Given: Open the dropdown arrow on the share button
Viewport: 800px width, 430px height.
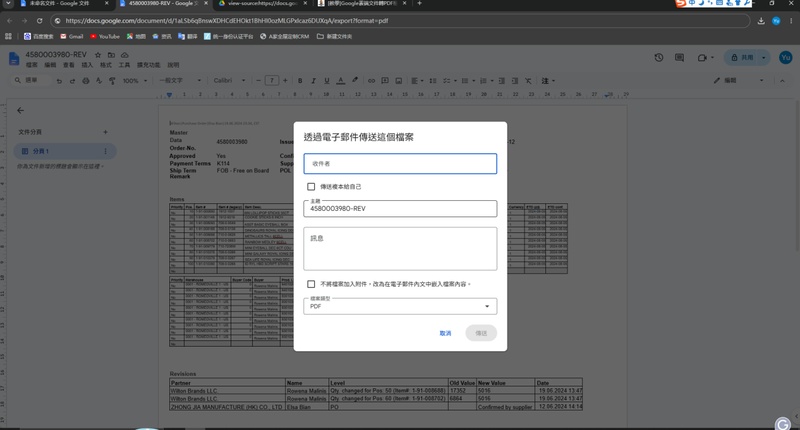Looking at the screenshot, I should (764, 58).
